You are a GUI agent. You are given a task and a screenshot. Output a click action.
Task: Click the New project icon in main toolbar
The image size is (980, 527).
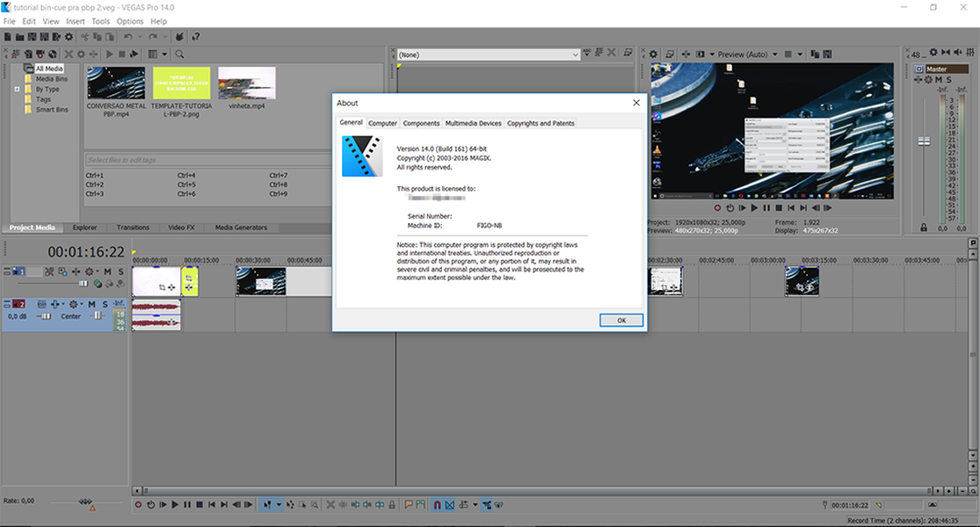8,37
